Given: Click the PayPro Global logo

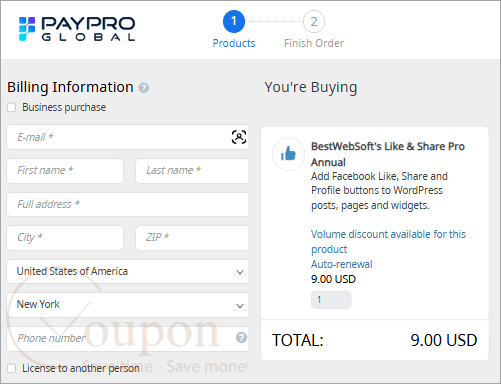Looking at the screenshot, I should 77,29.
